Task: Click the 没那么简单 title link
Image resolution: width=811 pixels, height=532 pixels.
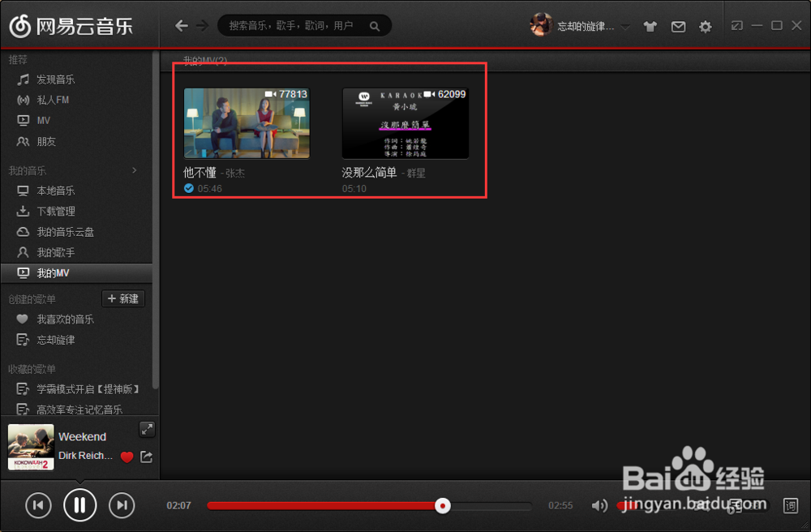Action: point(369,173)
